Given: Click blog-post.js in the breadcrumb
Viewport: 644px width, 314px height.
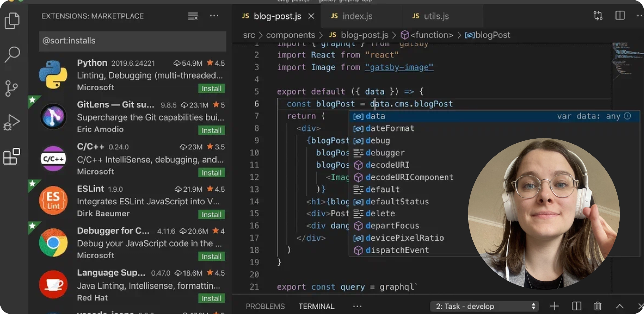Looking at the screenshot, I should [x=365, y=35].
